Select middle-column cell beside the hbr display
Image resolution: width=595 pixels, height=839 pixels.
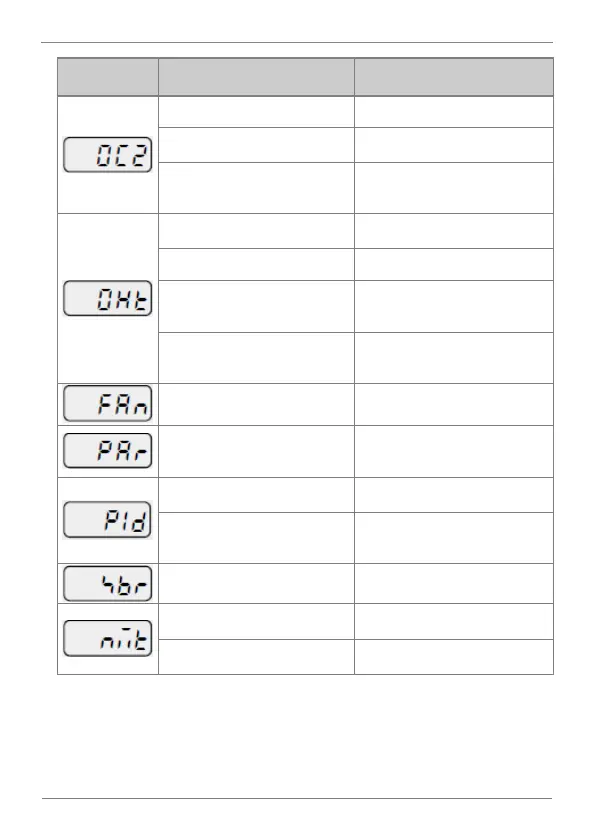click(x=256, y=584)
